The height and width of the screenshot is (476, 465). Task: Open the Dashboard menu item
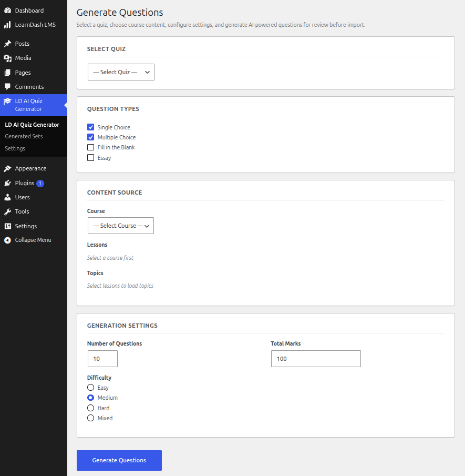point(29,11)
